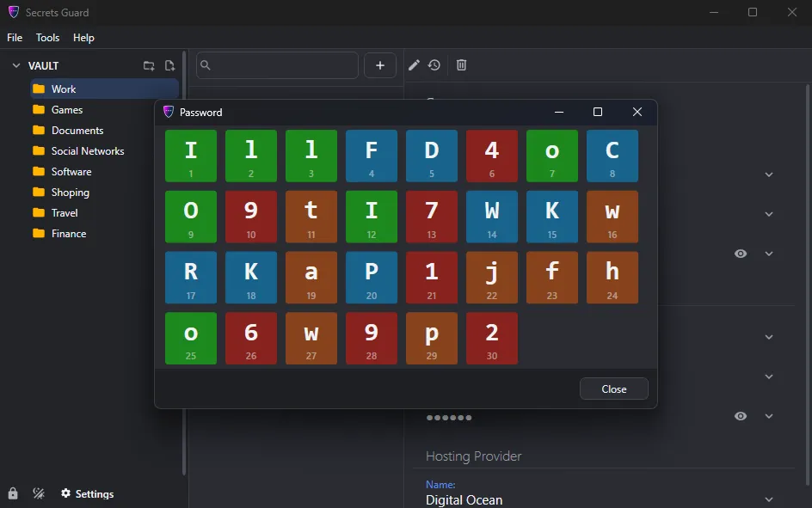This screenshot has width=812, height=508.
Task: Maximize the Password dialog window
Action: (598, 112)
